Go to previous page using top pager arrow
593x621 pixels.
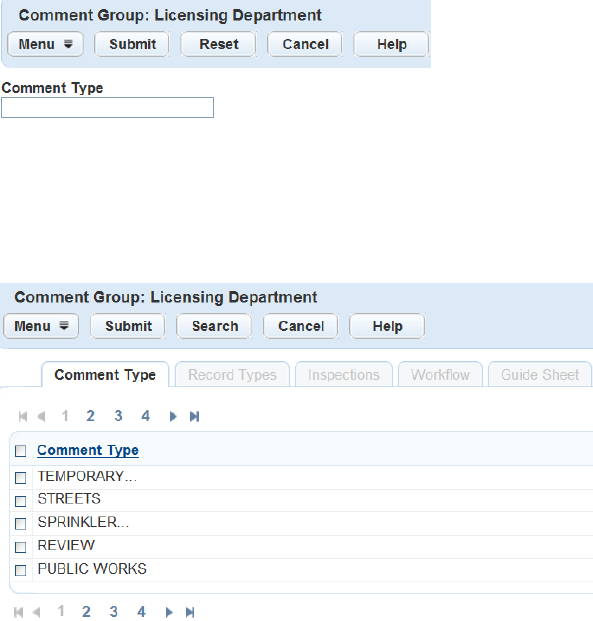[41, 416]
